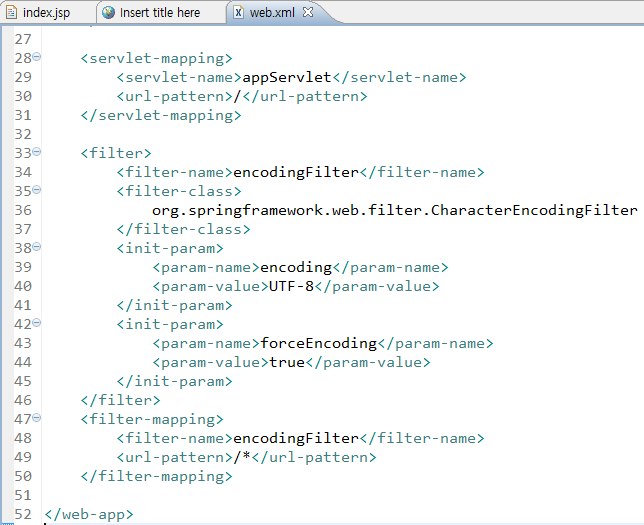
Task: Click closing init-param tag on line 45
Action: [x=175, y=381]
